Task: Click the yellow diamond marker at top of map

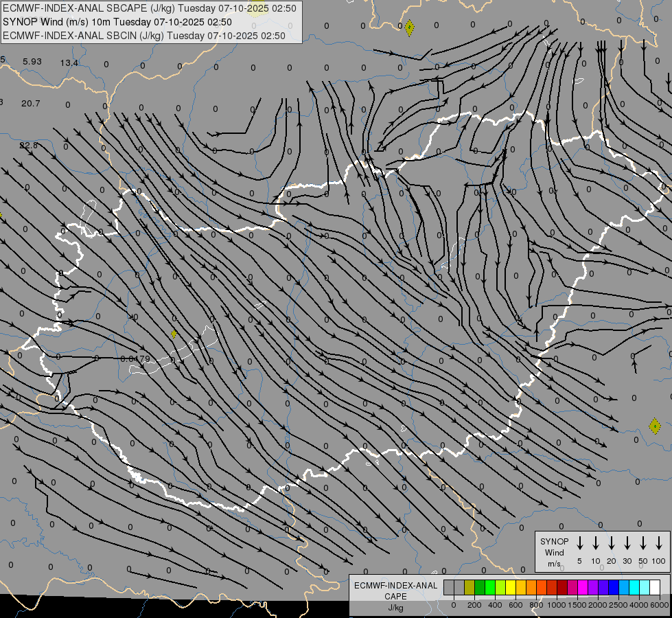Action: (x=409, y=28)
